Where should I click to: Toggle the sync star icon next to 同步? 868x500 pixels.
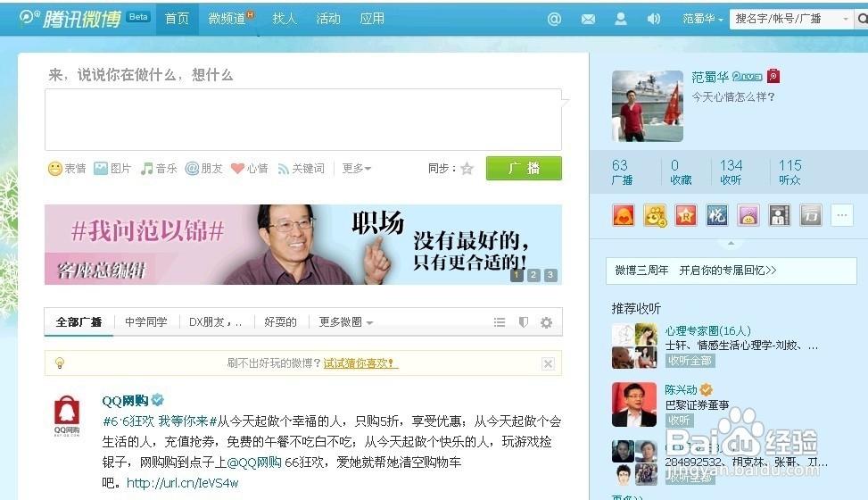pos(467,169)
